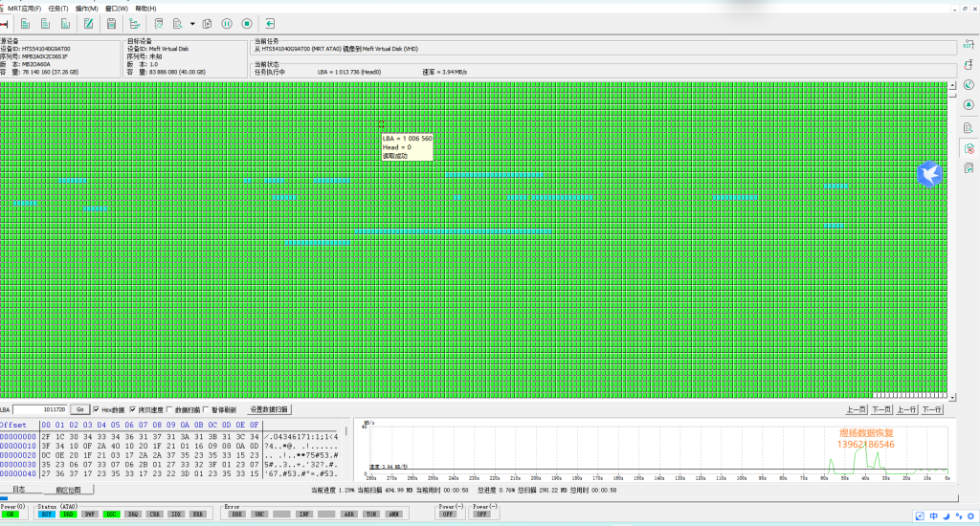Image resolution: width=980 pixels, height=526 pixels.
Task: Open the gear settings tray icon
Action: 970,516
